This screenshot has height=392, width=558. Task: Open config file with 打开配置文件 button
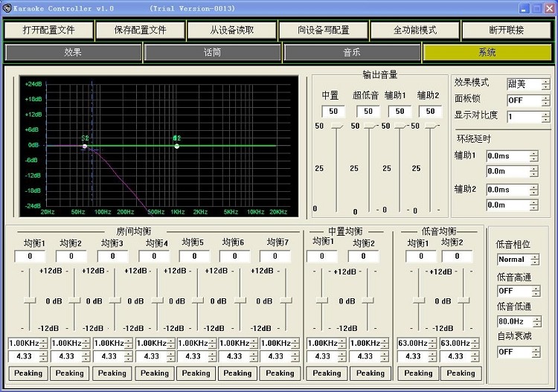[49, 30]
